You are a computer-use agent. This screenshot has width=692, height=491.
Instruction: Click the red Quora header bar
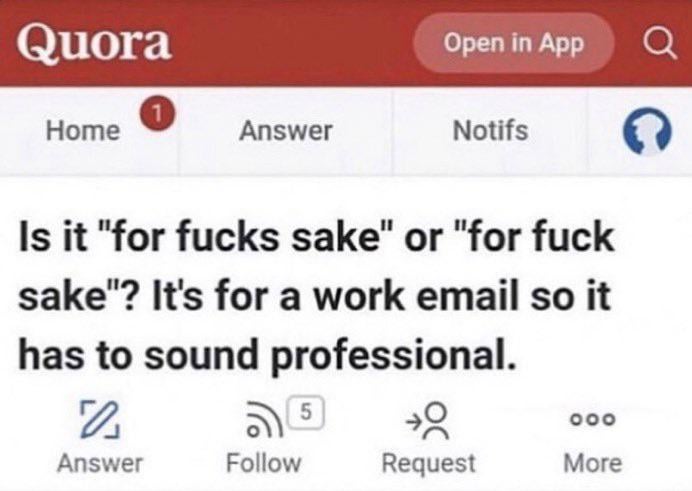[300, 43]
